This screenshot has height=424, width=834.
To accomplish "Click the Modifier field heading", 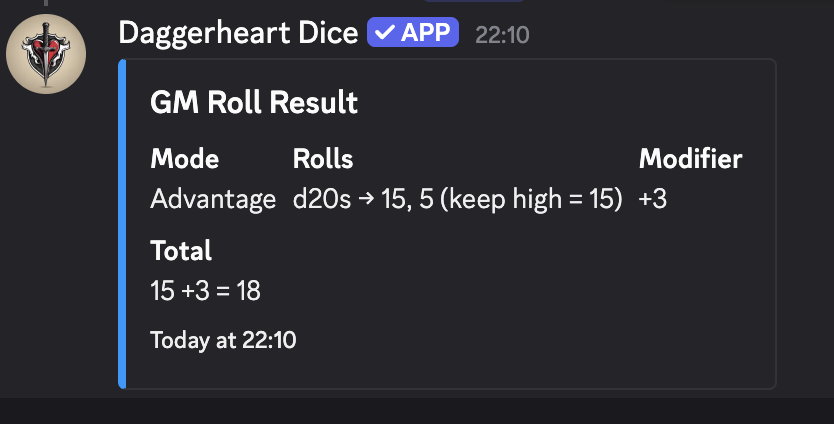I will pos(690,158).
